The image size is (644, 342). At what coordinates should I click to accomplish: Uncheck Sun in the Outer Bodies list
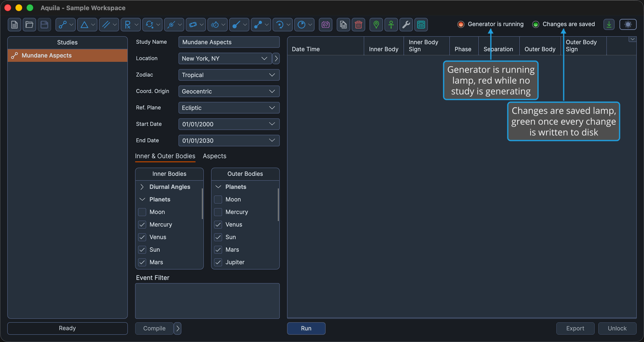(218, 237)
